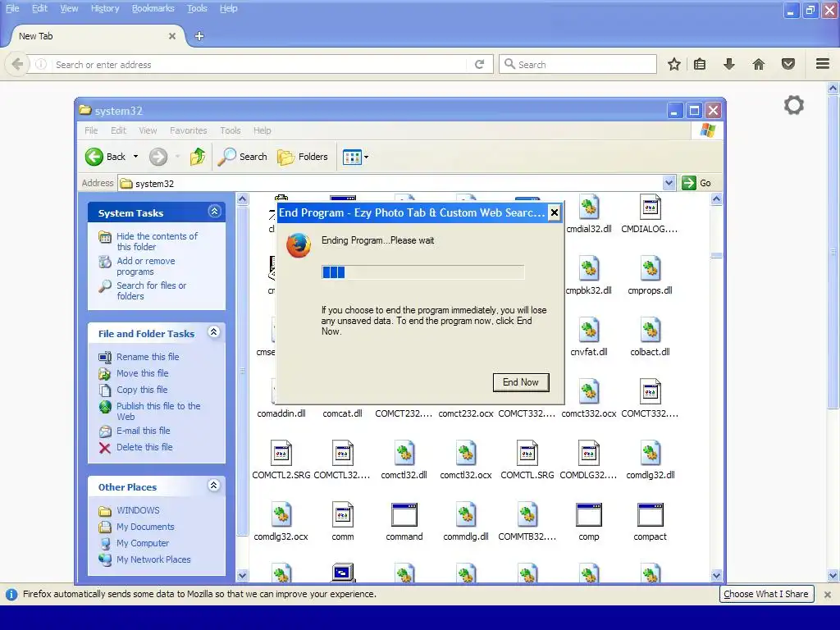Open the Firefox File menu
The height and width of the screenshot is (630, 840).
(x=12, y=8)
